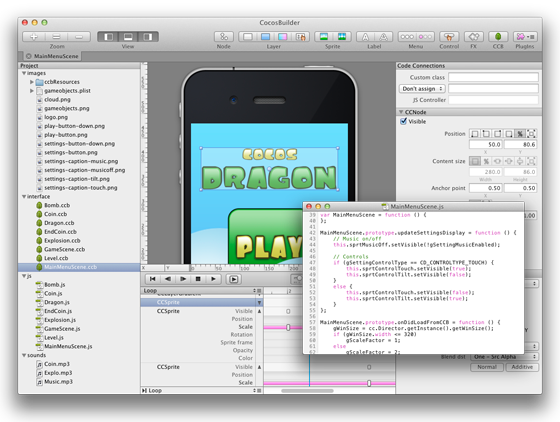
Task: Select the MainMenuScene document tab
Action: coord(52,56)
